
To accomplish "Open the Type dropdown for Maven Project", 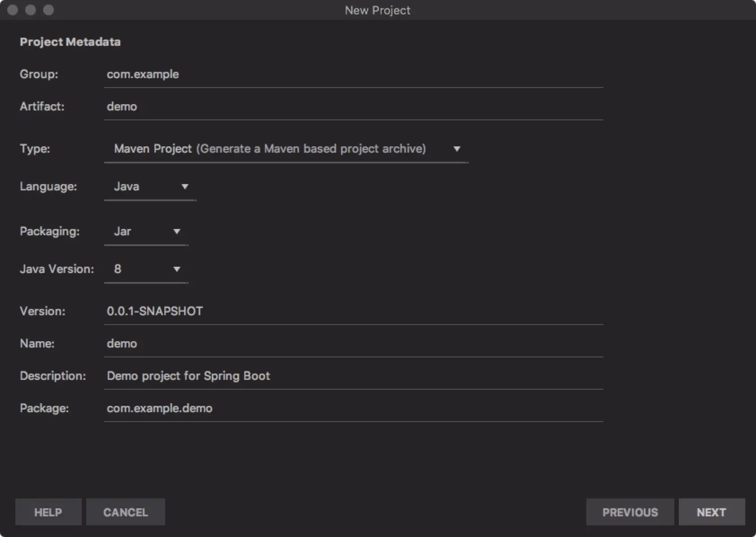I will [x=286, y=149].
